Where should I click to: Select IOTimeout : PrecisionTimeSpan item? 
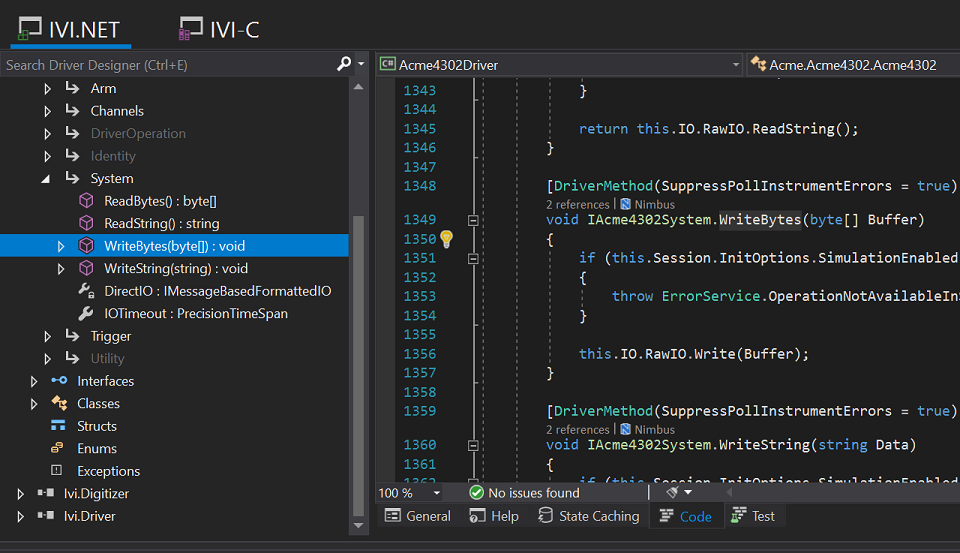[x=196, y=314]
